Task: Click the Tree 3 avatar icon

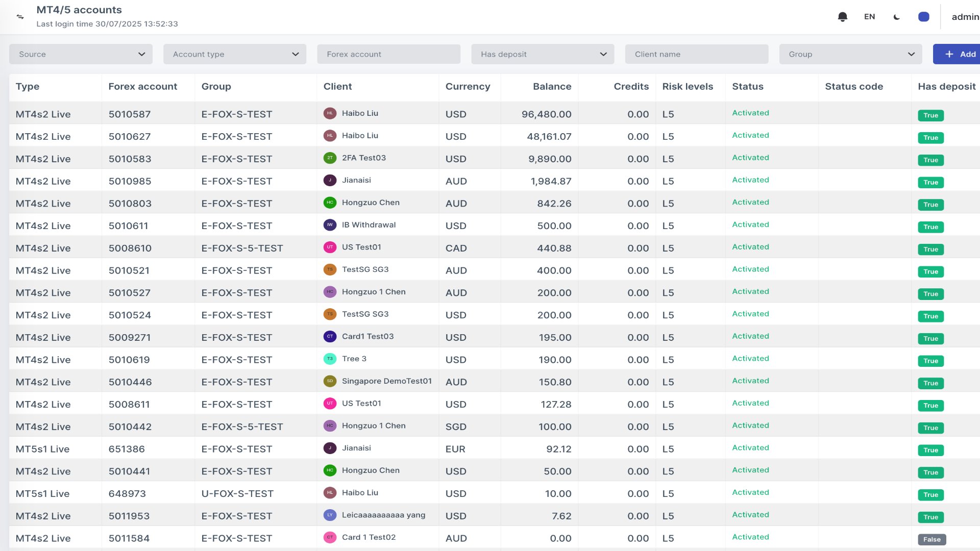Action: 330,359
